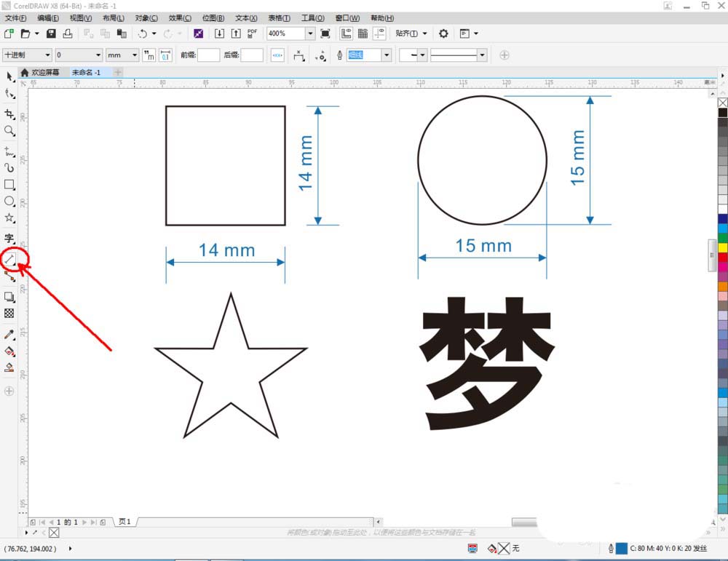Select the Connector tool
Viewport: 728px width, 561px height.
click(9, 276)
